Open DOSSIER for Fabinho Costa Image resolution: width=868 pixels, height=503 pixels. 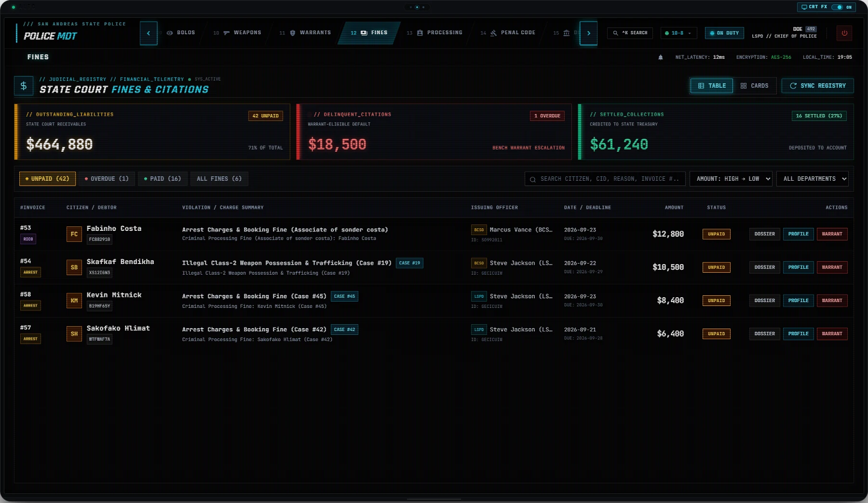765,234
